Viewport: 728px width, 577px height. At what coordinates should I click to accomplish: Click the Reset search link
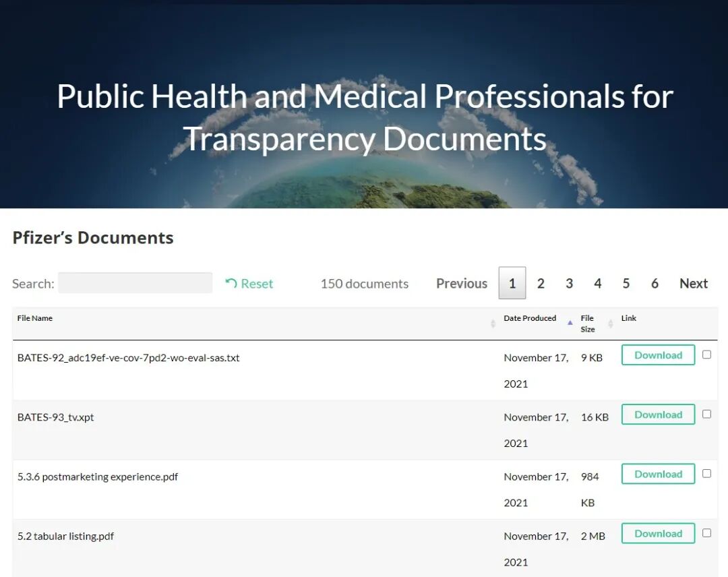tap(249, 283)
